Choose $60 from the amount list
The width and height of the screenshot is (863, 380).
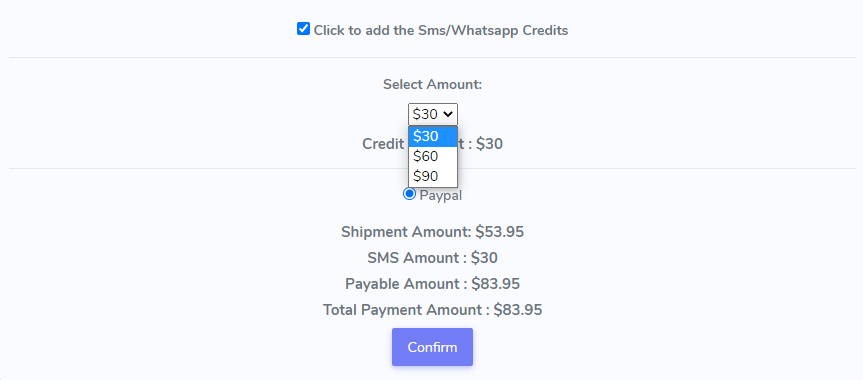pyautogui.click(x=433, y=156)
